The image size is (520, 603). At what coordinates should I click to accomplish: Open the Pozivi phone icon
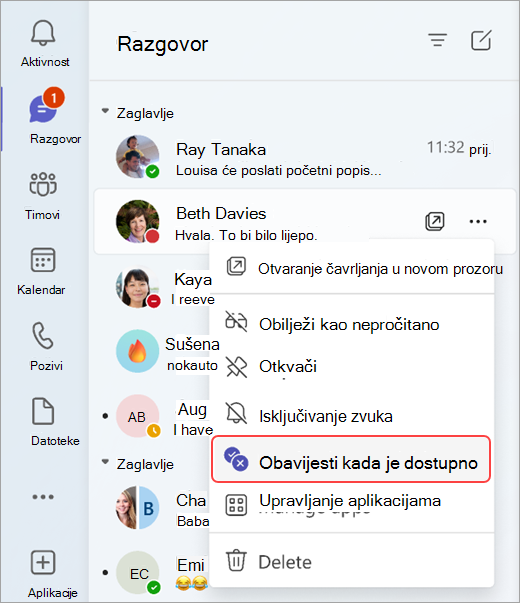pos(43,335)
